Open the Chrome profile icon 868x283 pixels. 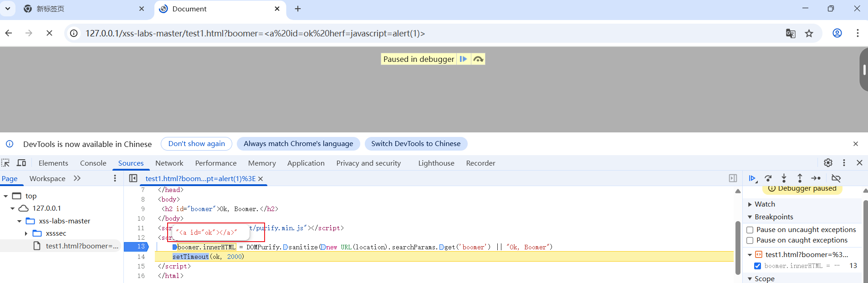837,33
